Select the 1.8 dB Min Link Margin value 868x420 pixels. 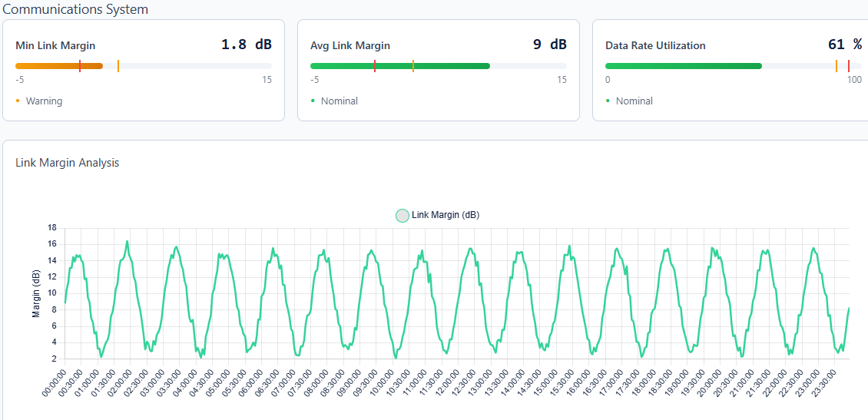[246, 45]
